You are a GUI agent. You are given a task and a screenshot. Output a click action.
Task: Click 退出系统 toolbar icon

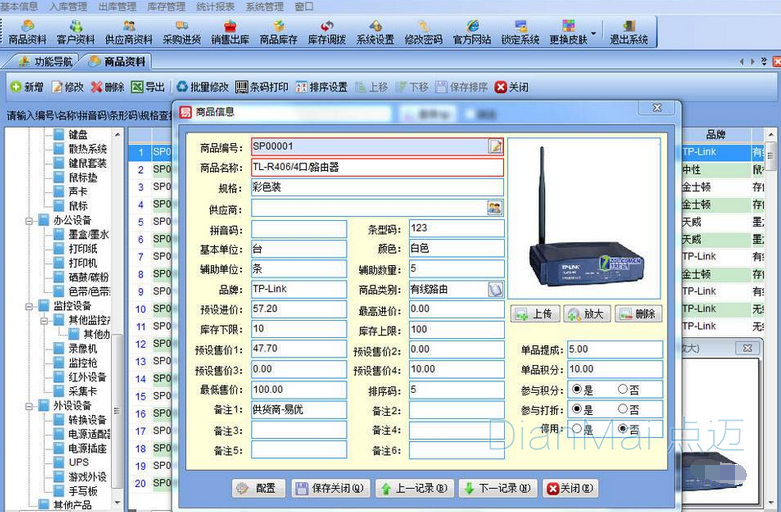pyautogui.click(x=629, y=32)
